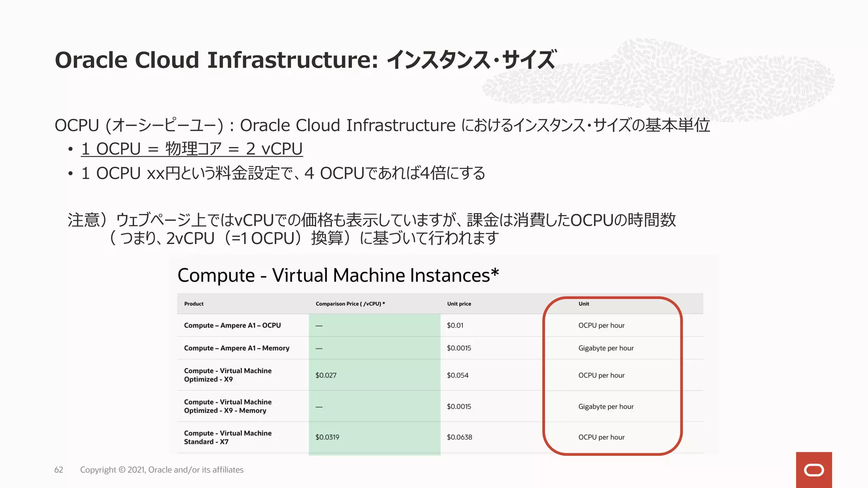Click the note line starting '注意）ウェブページ上では'

(372, 220)
